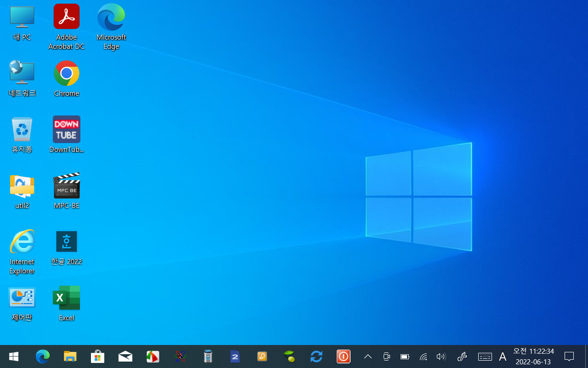This screenshot has height=368, width=588.
Task: Open the speaker volume control
Action: click(441, 356)
